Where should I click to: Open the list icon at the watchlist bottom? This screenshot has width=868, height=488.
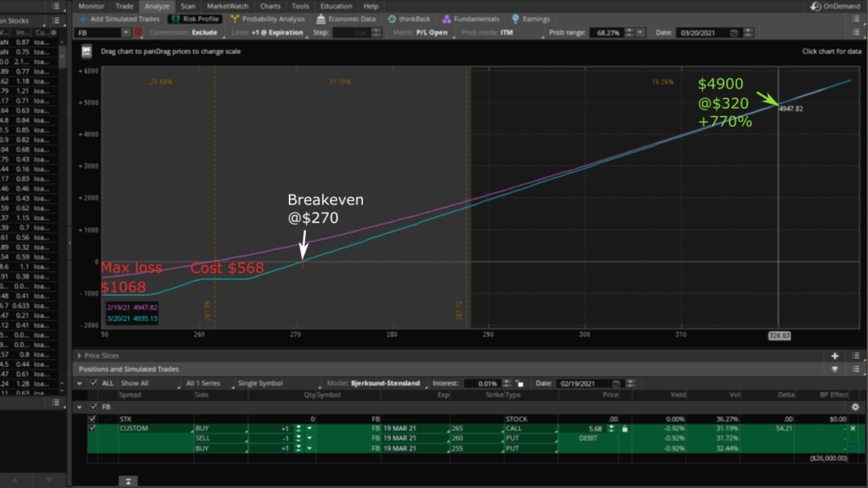pyautogui.click(x=55, y=402)
